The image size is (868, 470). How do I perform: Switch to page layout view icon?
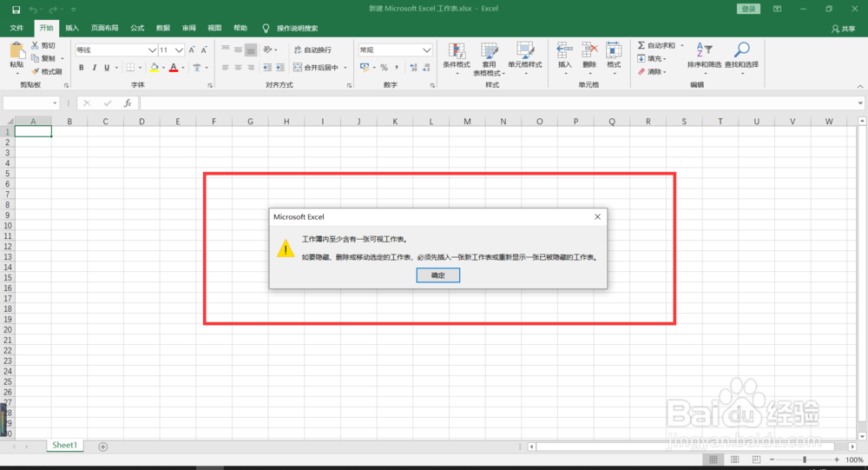(x=734, y=460)
